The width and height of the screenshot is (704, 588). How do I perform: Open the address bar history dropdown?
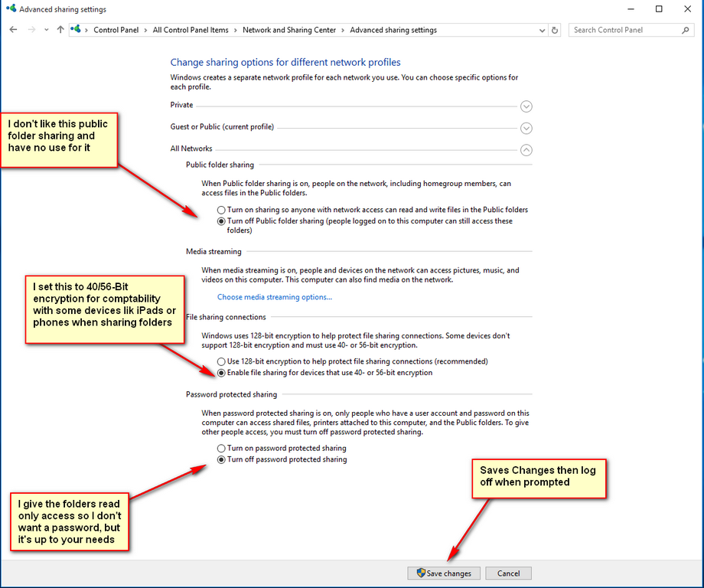542,30
